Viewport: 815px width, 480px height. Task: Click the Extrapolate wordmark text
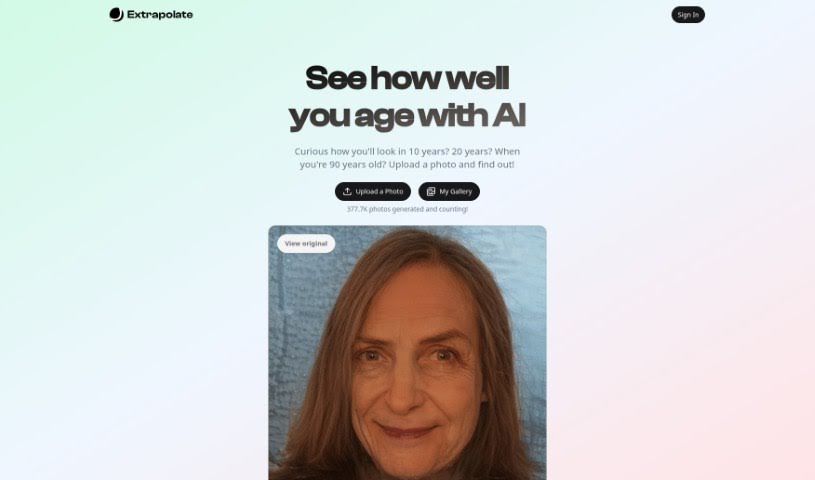pos(160,15)
